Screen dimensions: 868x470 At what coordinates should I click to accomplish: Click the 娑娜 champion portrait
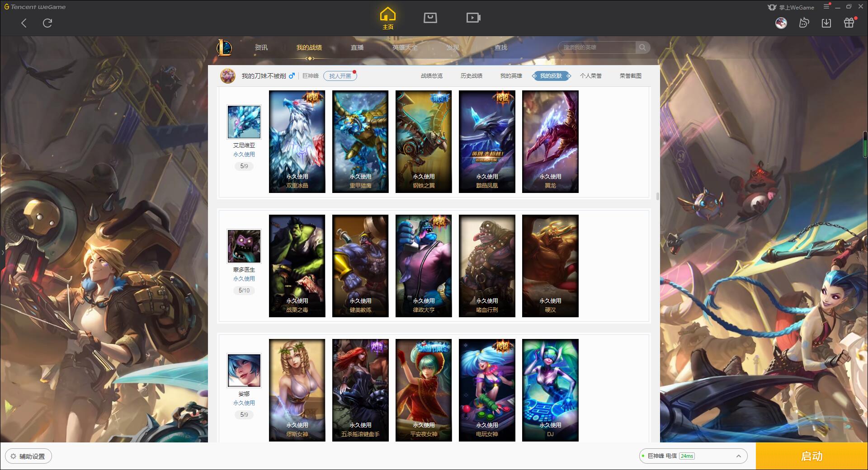tap(244, 371)
